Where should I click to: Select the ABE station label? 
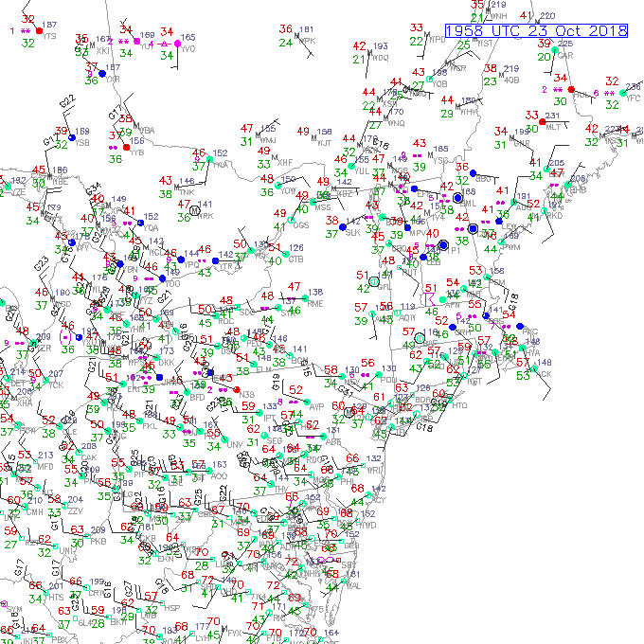click(333, 442)
